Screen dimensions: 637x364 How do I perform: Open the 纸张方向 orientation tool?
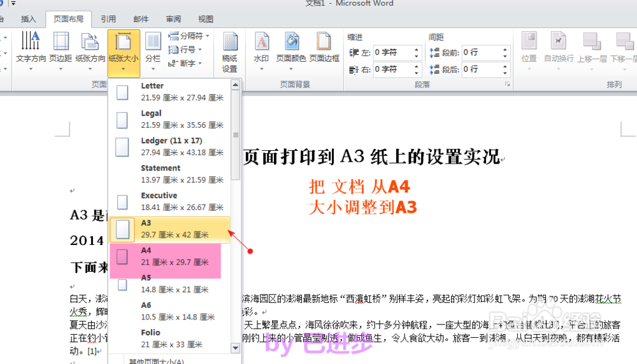click(x=90, y=52)
